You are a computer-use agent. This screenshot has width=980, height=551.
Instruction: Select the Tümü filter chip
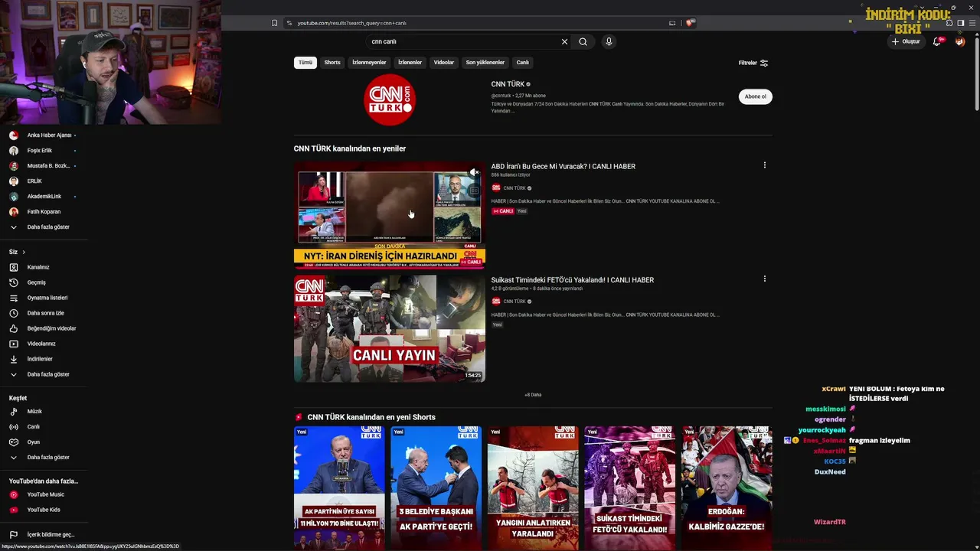(305, 63)
